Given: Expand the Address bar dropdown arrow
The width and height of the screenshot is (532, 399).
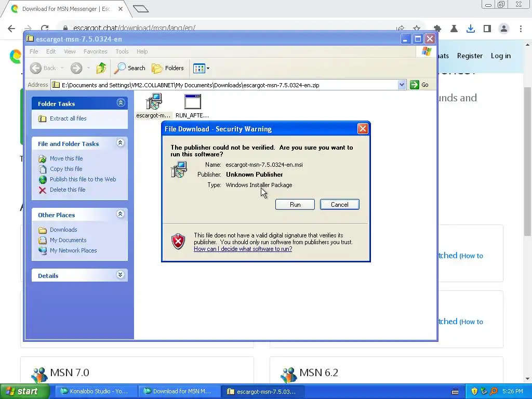Looking at the screenshot, I should click(x=402, y=85).
